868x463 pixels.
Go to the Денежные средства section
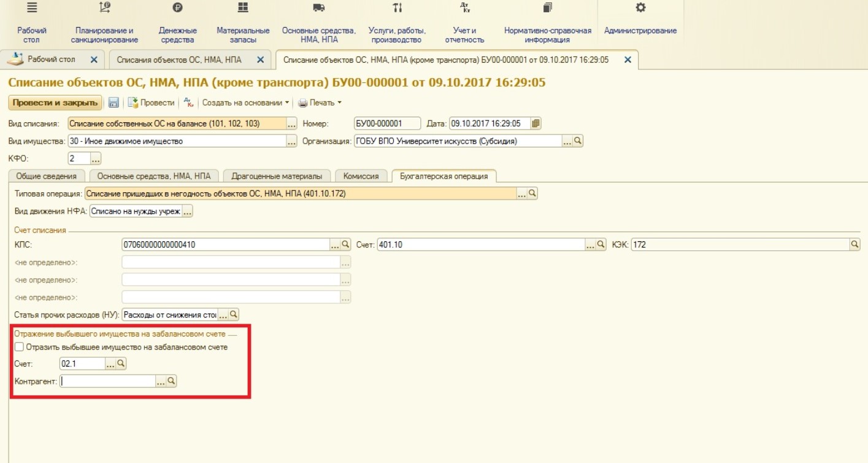[x=178, y=23]
